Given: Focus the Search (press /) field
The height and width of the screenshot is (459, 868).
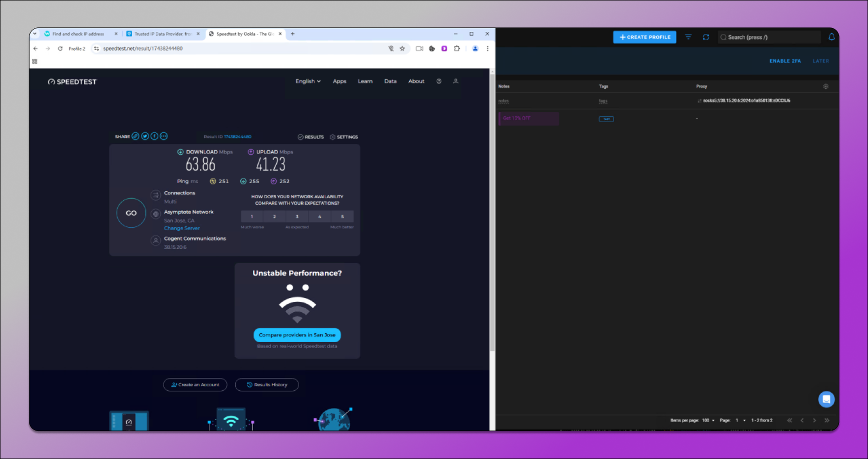Looking at the screenshot, I should pyautogui.click(x=769, y=37).
